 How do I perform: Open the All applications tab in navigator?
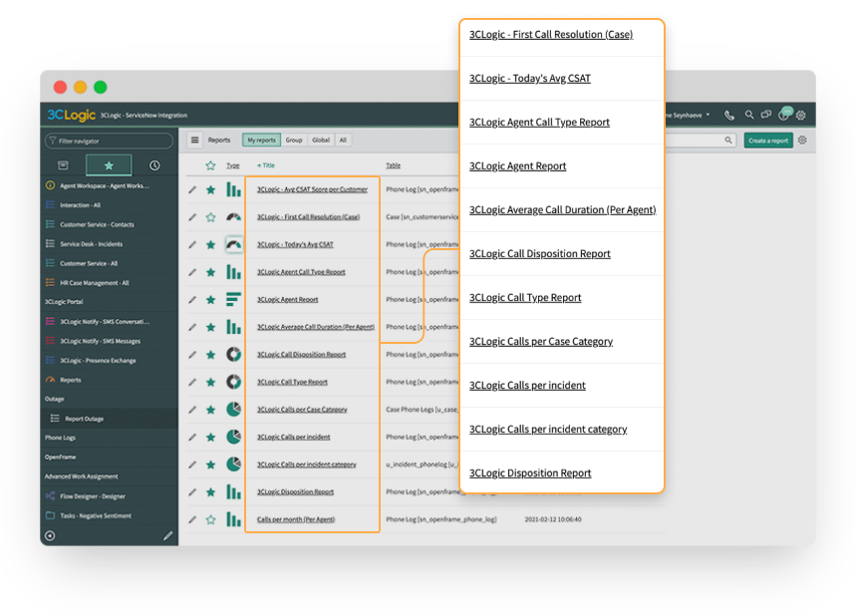63,165
